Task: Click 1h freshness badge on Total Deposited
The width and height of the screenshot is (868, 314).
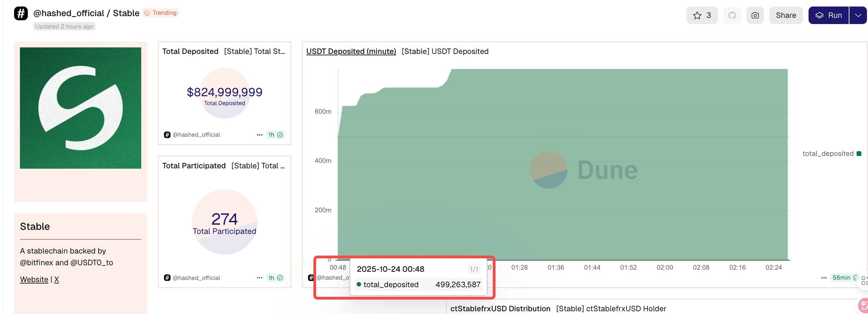Action: pyautogui.click(x=276, y=135)
